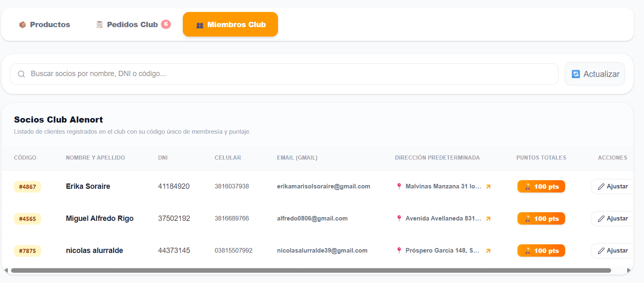
Task: Click the DNI column header
Action: (163, 158)
